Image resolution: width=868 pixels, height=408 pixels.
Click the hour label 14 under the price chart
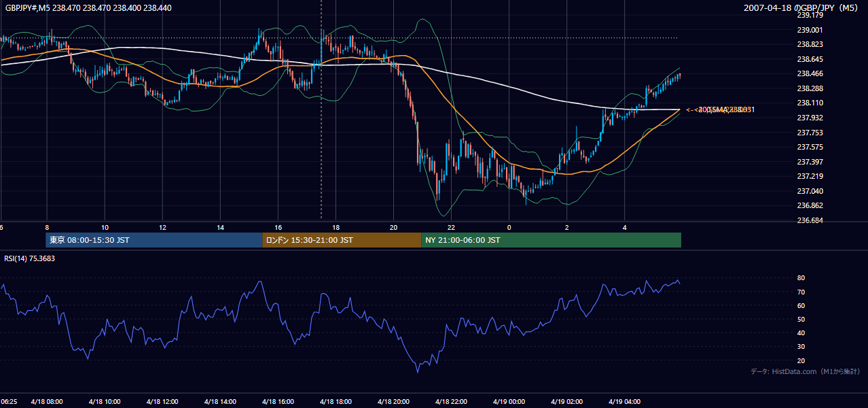coord(220,227)
